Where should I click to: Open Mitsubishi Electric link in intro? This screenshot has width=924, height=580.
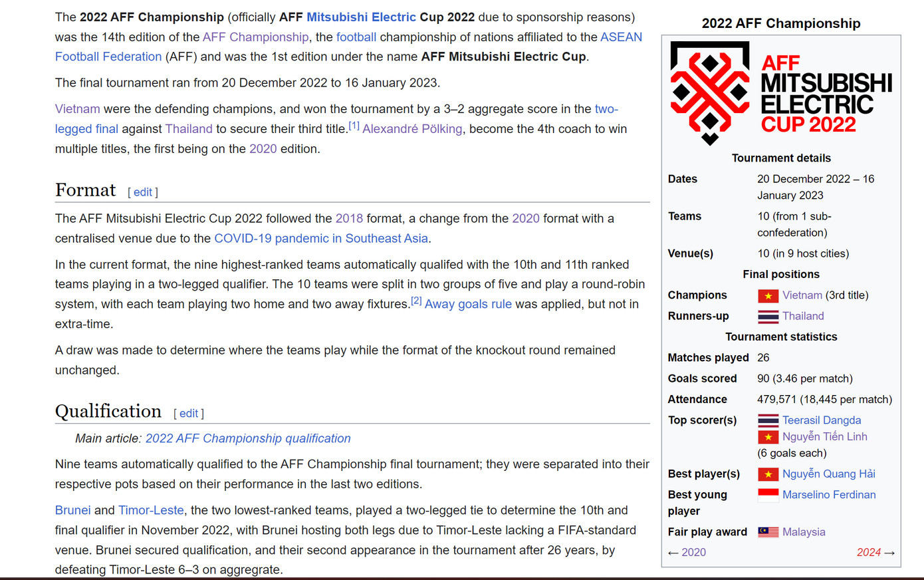[361, 17]
